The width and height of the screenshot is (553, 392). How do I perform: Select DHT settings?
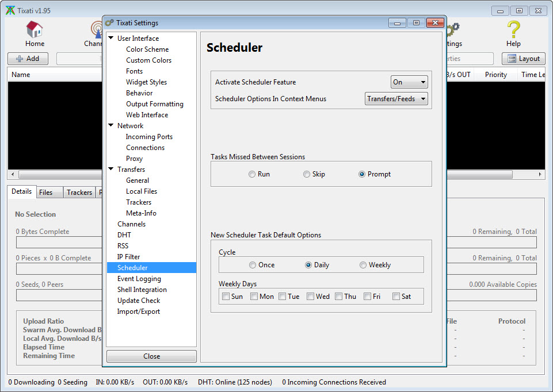coord(124,235)
